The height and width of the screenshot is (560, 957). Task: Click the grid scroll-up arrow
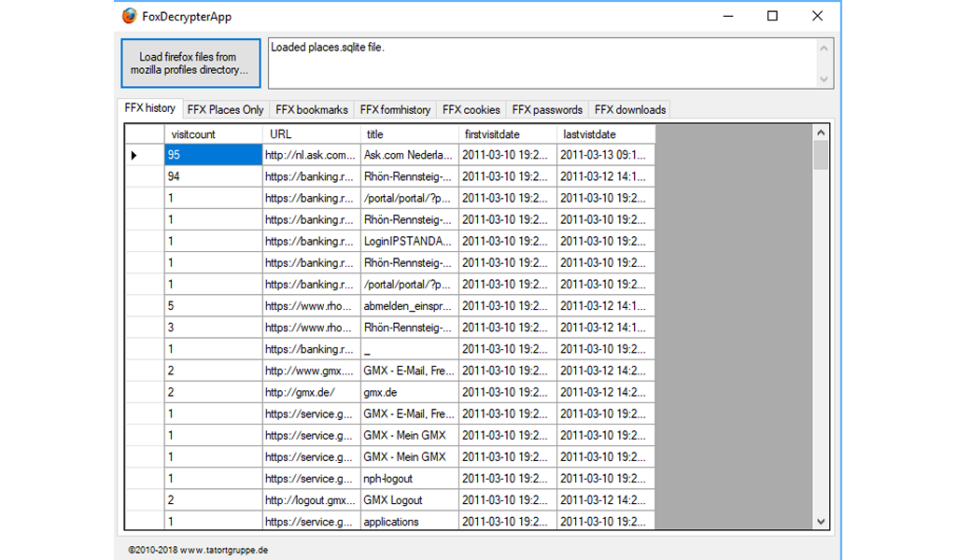click(x=821, y=133)
